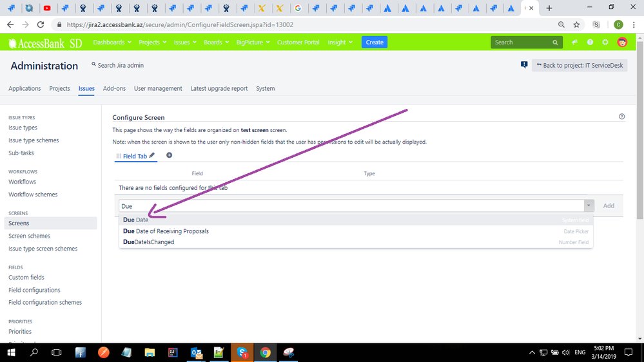Open Issue types in sidebar

23,128
